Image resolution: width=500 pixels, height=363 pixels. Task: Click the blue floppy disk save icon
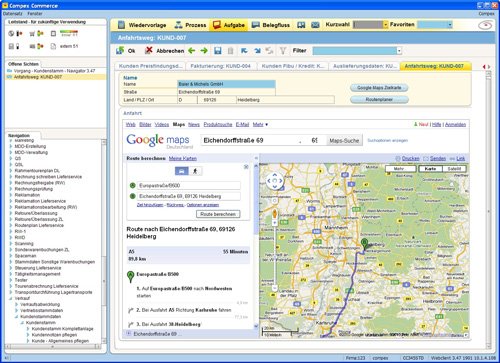[x=218, y=51]
